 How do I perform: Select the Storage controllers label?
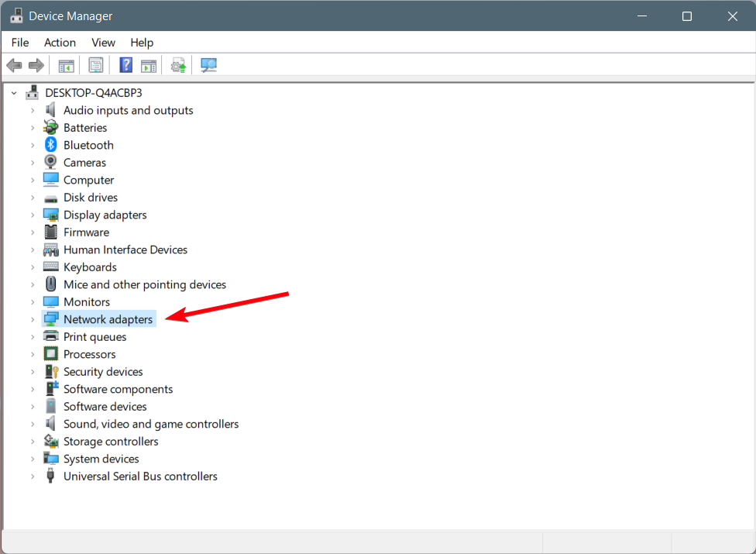tap(111, 441)
